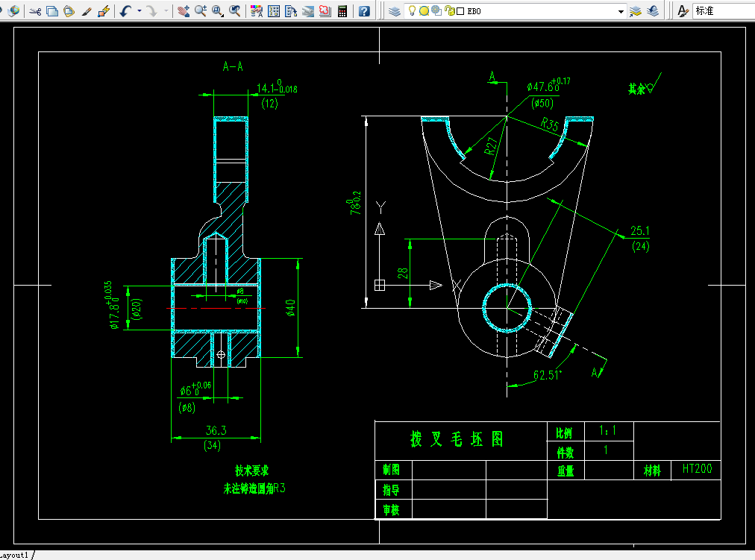This screenshot has width=755, height=560.
Task: Switch to the Layout1 tab
Action: tap(14, 556)
